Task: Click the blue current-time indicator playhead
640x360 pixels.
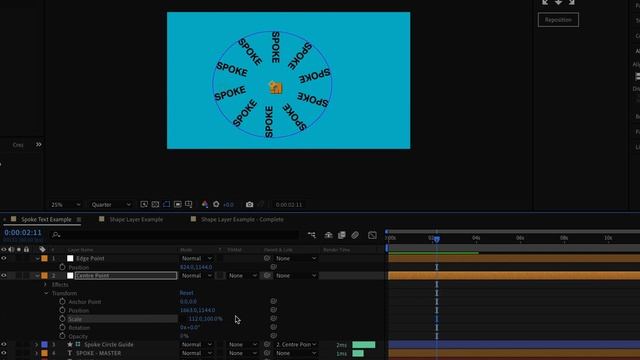Action: pos(437,239)
